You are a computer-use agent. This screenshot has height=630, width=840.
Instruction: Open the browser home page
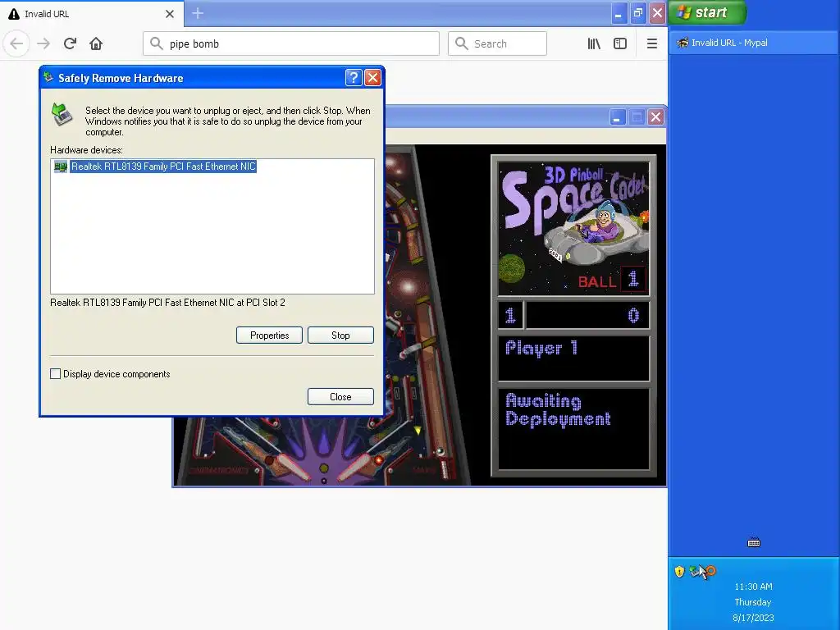96,43
